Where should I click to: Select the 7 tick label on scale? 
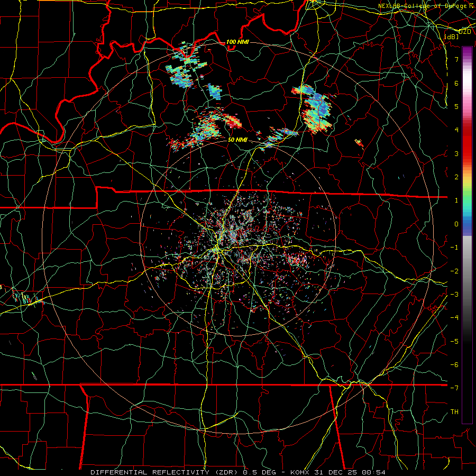click(x=456, y=59)
